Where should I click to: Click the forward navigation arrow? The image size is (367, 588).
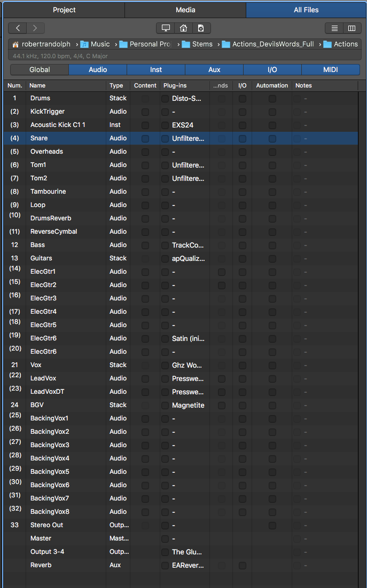pos(35,28)
